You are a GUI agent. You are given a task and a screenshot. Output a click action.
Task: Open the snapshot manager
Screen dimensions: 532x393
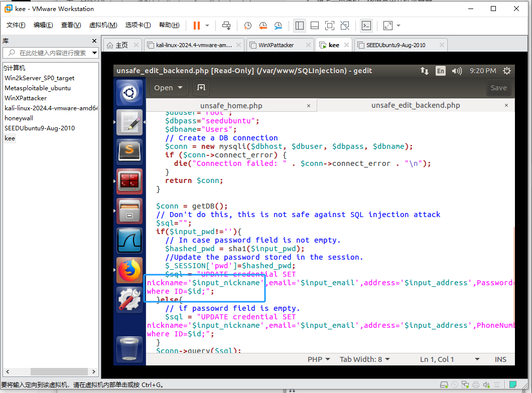click(278, 26)
